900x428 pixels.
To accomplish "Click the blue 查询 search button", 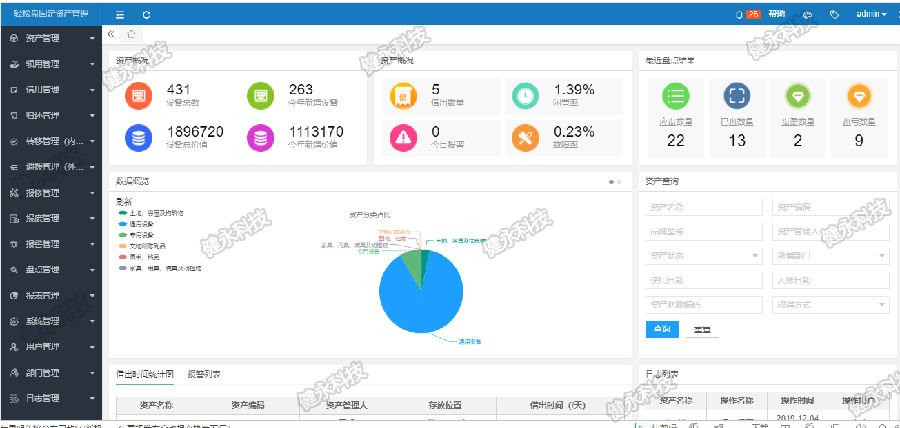I will pyautogui.click(x=661, y=329).
